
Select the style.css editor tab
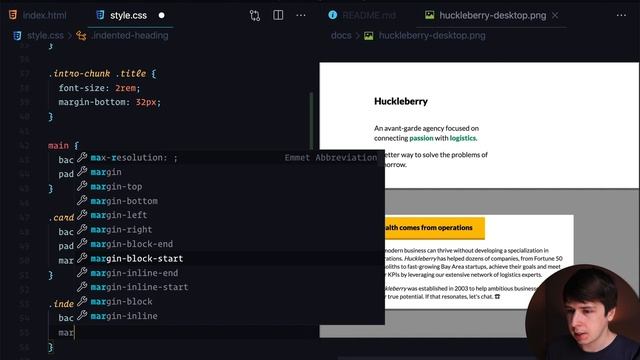click(128, 16)
